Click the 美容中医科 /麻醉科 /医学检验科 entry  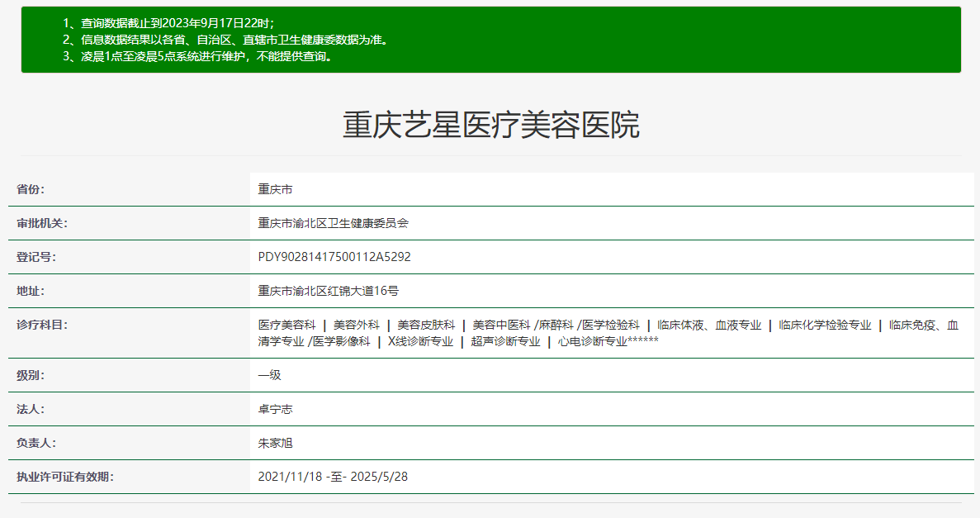(556, 325)
